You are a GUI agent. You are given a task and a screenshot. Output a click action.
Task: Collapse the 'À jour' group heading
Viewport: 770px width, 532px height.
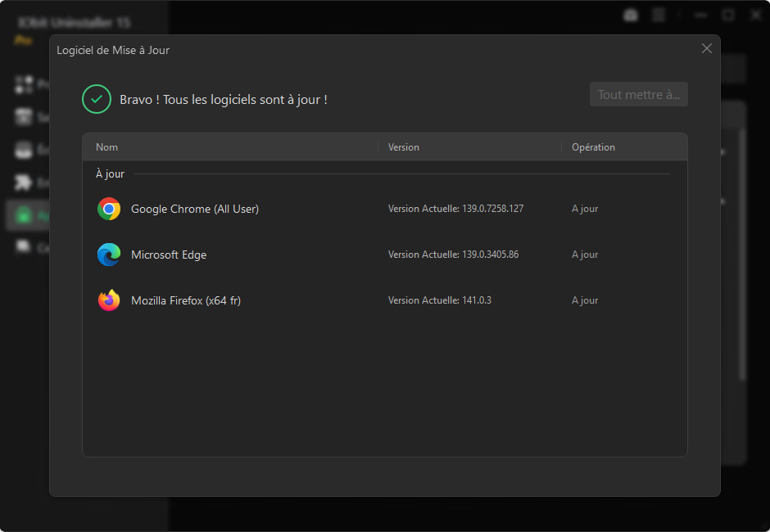click(110, 174)
